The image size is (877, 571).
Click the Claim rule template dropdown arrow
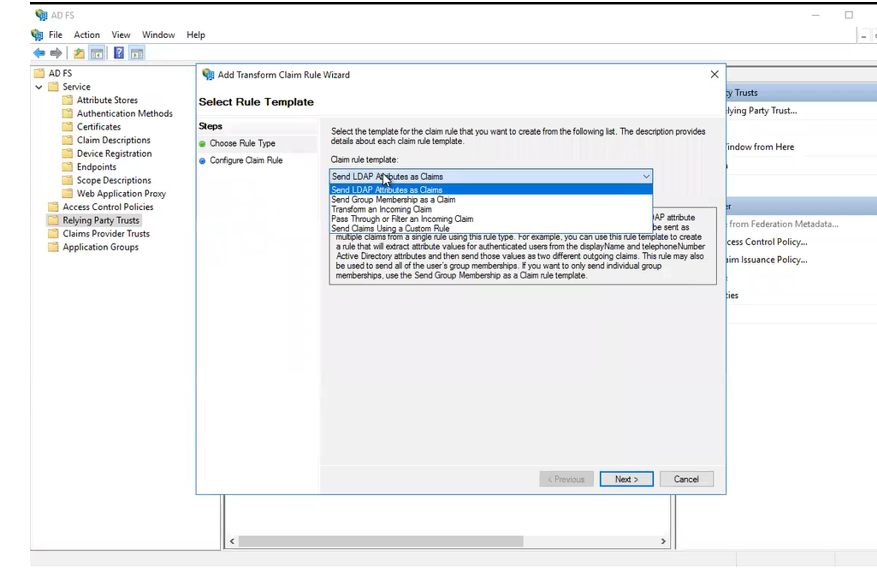pos(645,176)
